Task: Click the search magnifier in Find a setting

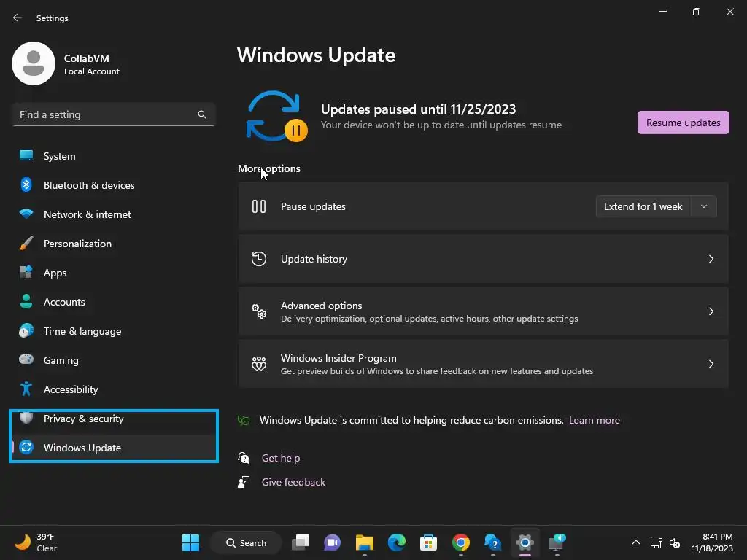Action: coord(202,114)
